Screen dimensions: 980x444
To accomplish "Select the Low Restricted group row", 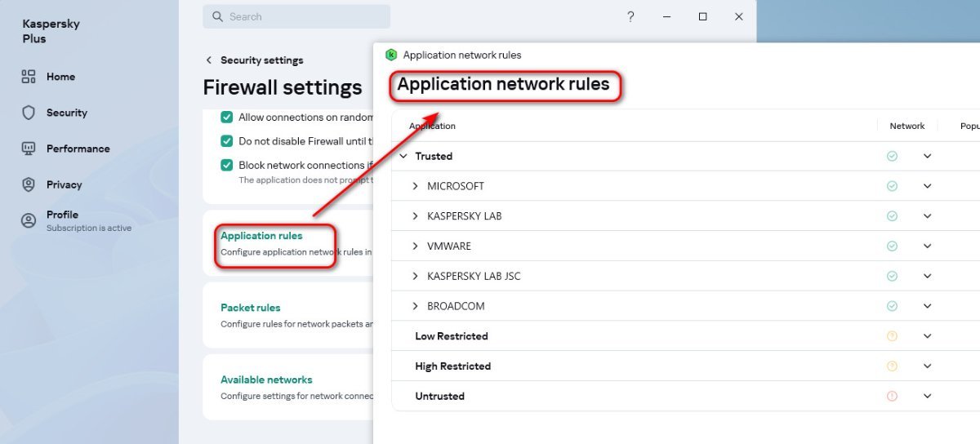I will coord(686,336).
